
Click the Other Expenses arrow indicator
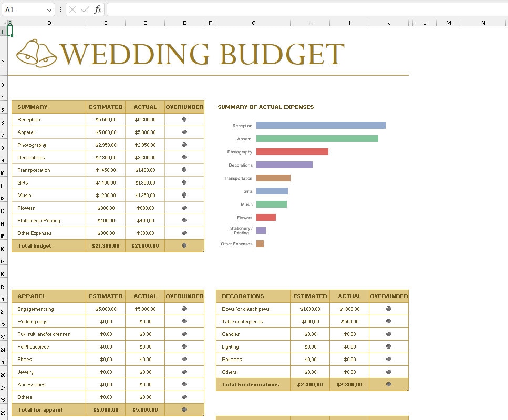184,233
